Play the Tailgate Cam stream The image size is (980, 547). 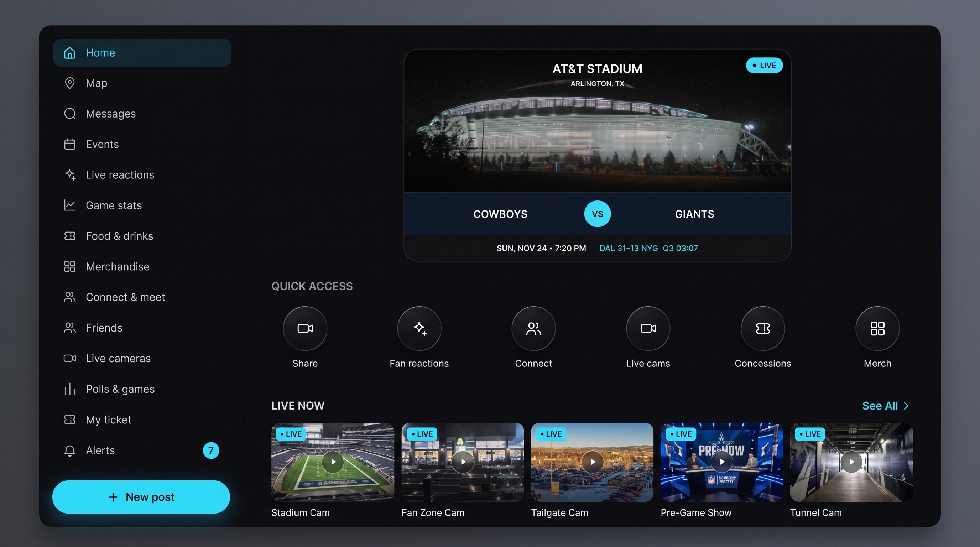(592, 462)
